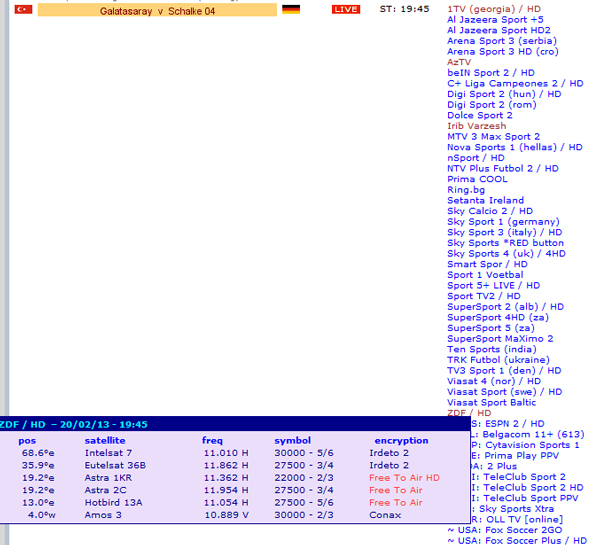Viewport: 600px width, 545px height.
Task: Click the Free To Air HD encryption label
Action: pyautogui.click(x=404, y=478)
